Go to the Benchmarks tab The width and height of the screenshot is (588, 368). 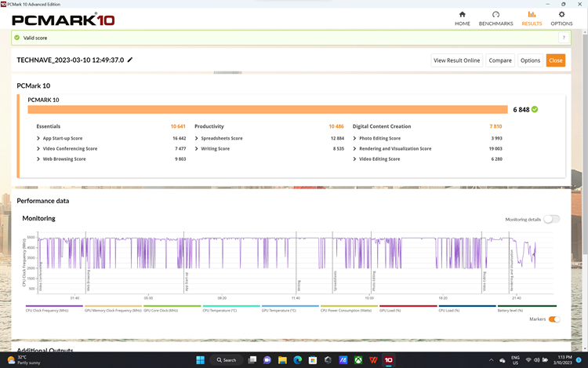(x=495, y=18)
